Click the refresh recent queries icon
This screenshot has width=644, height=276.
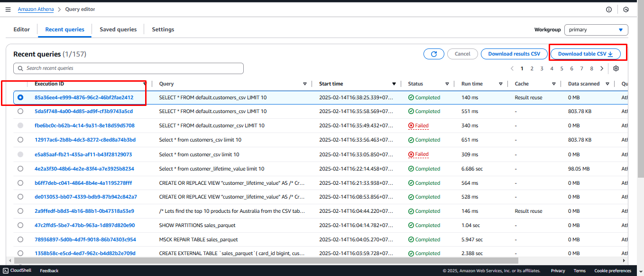click(x=433, y=54)
